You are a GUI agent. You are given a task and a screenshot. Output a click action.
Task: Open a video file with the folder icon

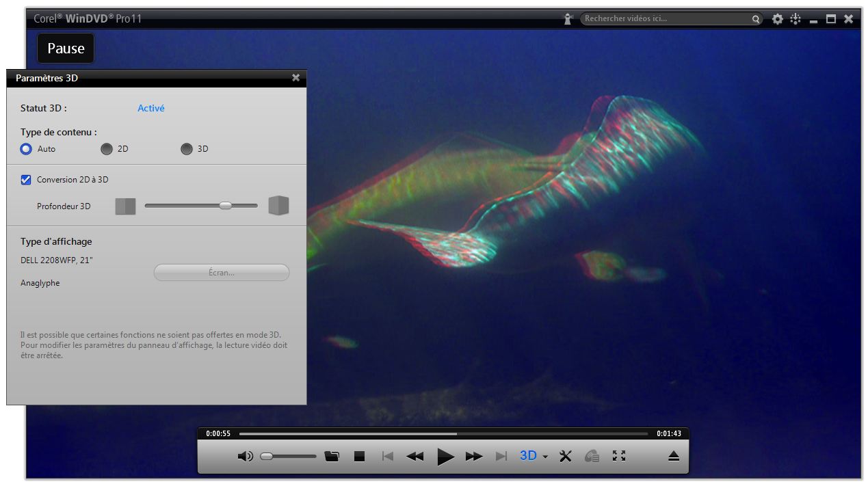pos(332,455)
